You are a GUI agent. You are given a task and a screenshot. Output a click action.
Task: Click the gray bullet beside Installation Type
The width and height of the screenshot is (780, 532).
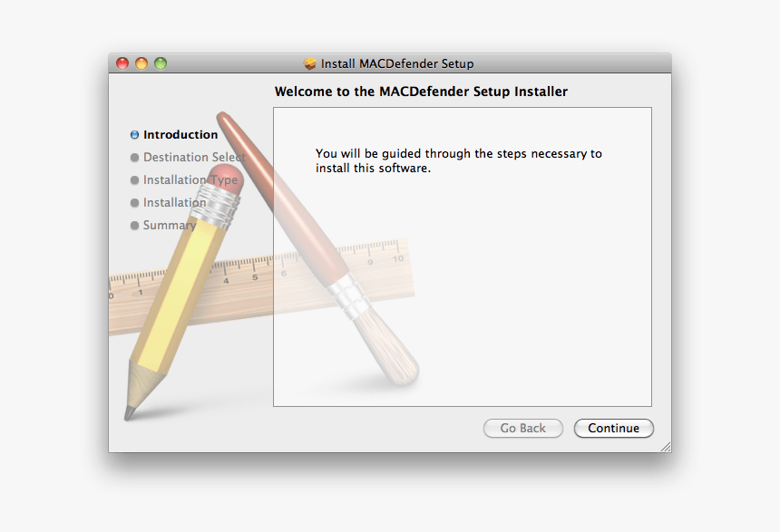point(134,180)
